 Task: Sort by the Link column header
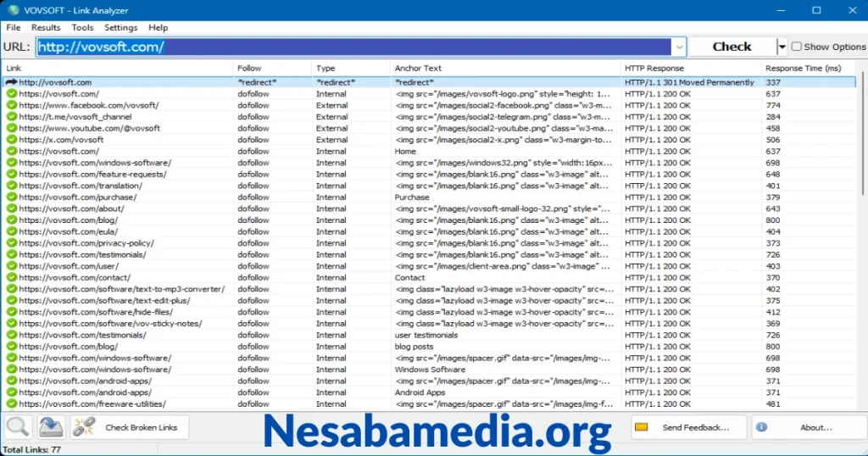point(117,68)
